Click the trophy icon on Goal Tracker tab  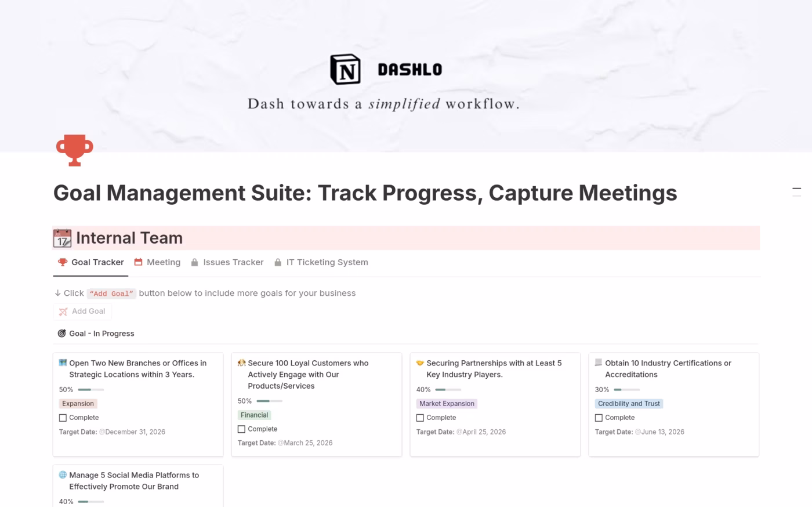[63, 262]
